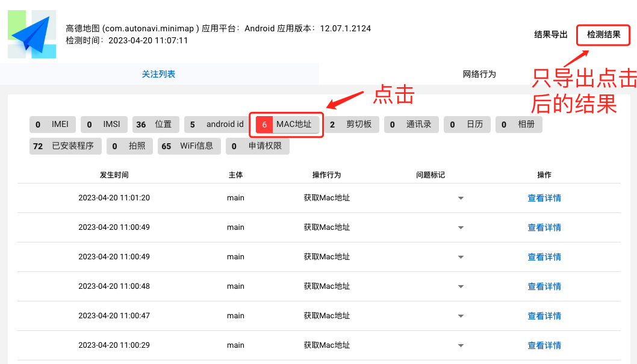Open the WiFi信息 filter chip
The height and width of the screenshot is (364, 637).
click(189, 146)
